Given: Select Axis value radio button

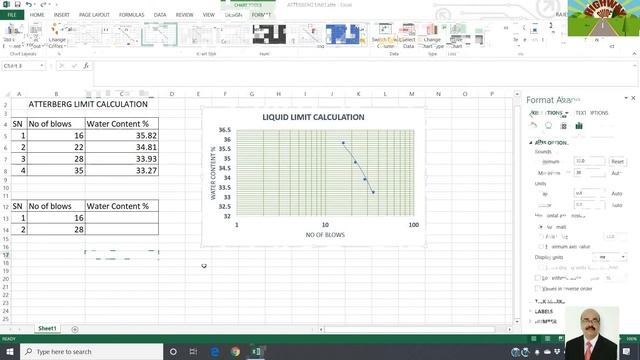Looking at the screenshot, I should coord(541,236).
